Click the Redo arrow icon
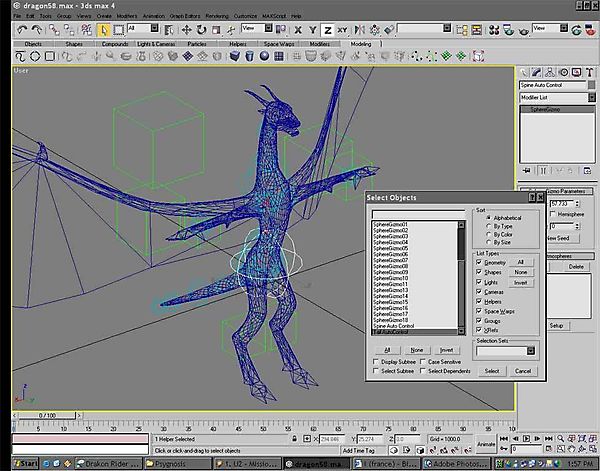This screenshot has height=471, width=600. coord(37,29)
